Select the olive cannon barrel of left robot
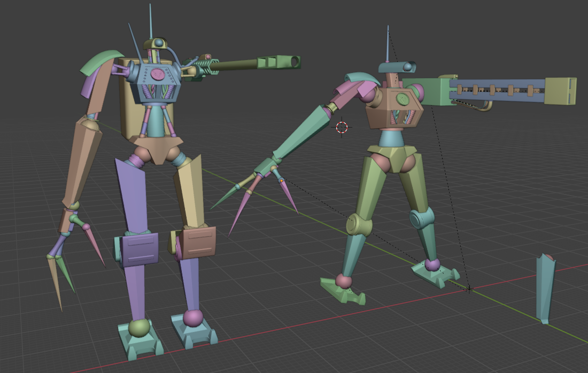 click(x=234, y=65)
